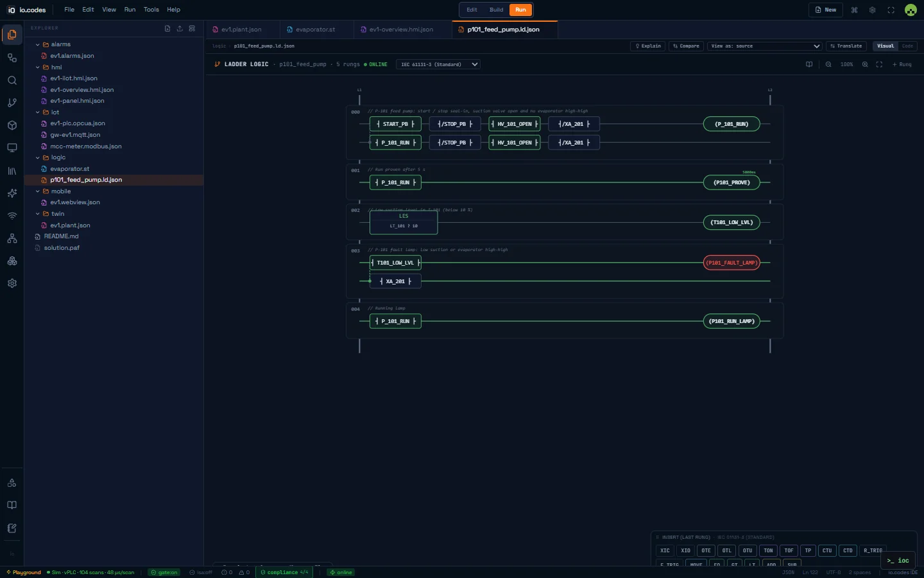Viewport: 924px width, 578px height.
Task: Zoom out the ladder diagram
Action: pyautogui.click(x=828, y=64)
